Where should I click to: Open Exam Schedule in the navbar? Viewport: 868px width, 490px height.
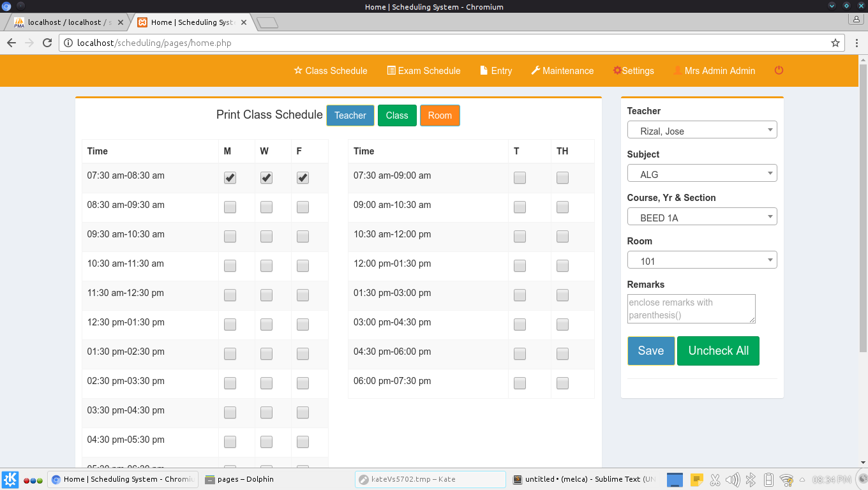point(424,71)
